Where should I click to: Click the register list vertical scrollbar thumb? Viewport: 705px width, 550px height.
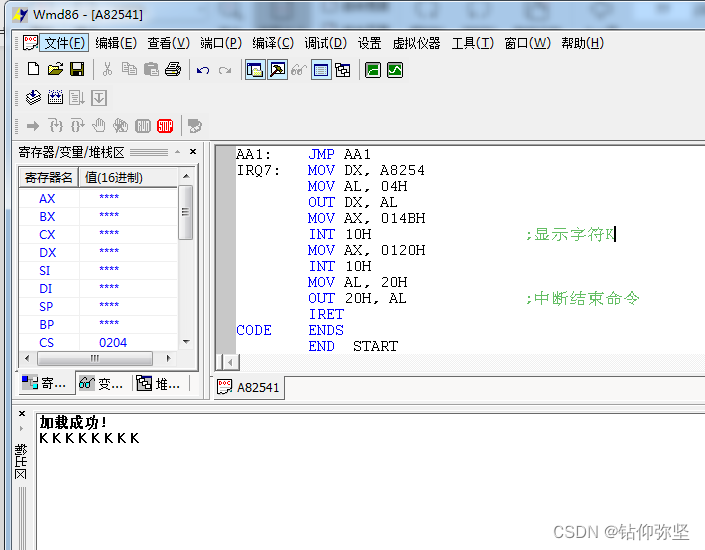(x=186, y=211)
